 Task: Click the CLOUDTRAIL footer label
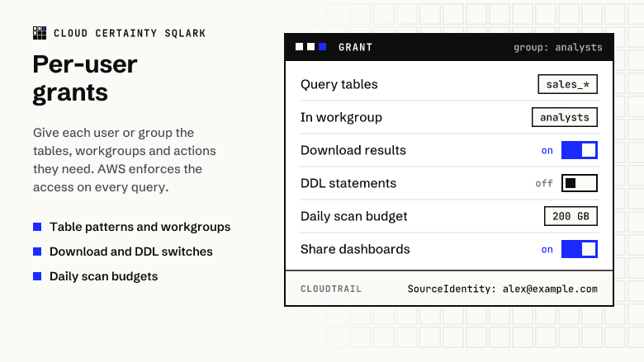pyautogui.click(x=331, y=289)
